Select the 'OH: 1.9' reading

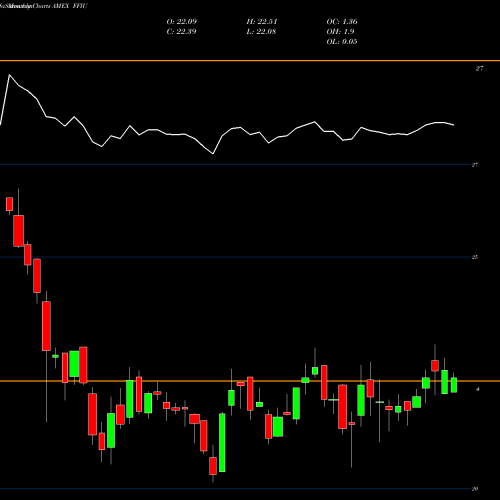click(x=340, y=32)
